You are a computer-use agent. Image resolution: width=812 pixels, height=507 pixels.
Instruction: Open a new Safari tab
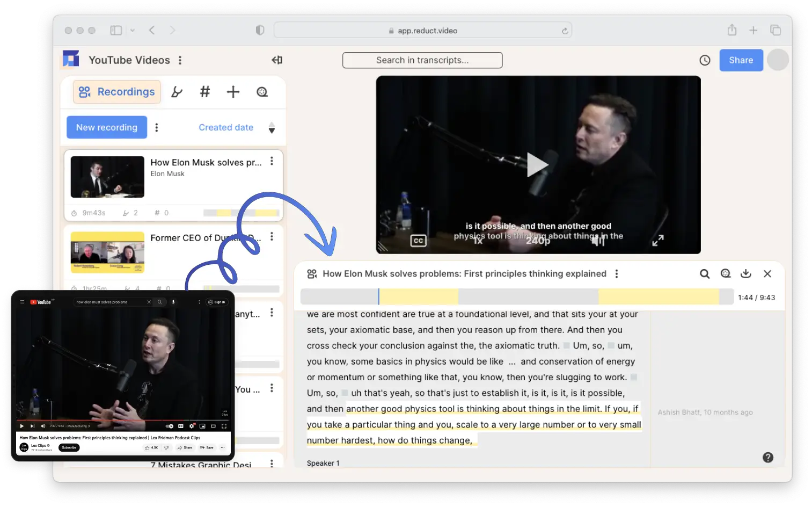coord(754,30)
